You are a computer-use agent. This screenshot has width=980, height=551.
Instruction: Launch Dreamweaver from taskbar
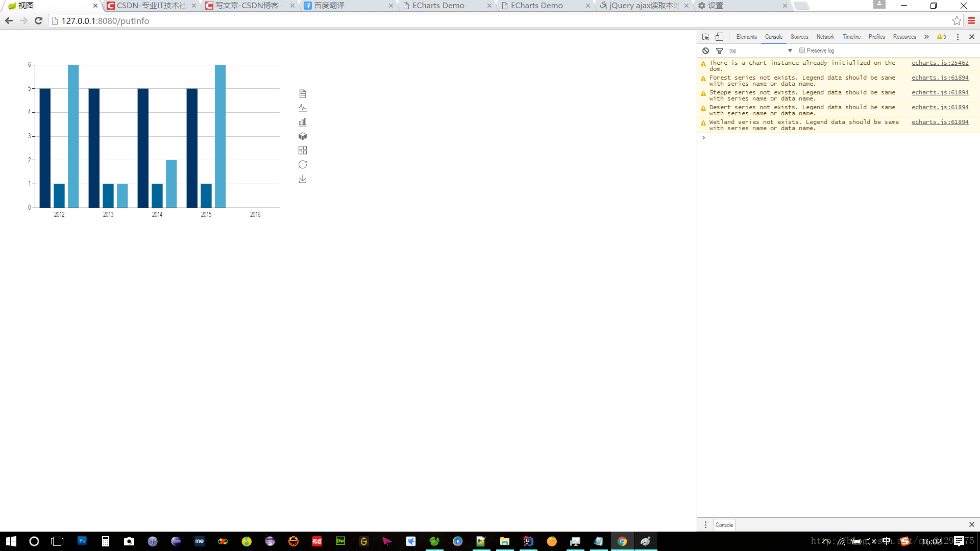(x=340, y=541)
